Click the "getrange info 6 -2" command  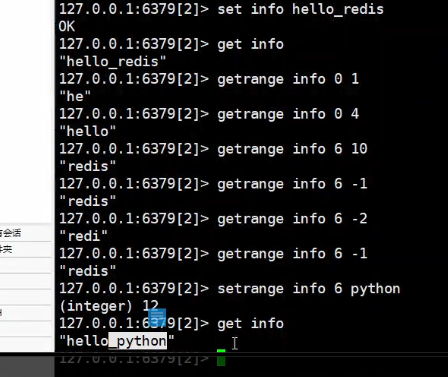(x=292, y=219)
